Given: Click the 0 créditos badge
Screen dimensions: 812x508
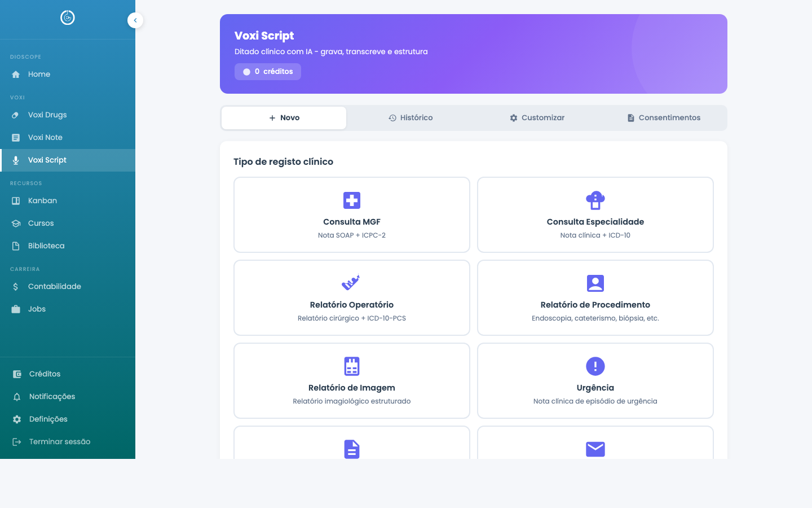Looking at the screenshot, I should point(268,72).
